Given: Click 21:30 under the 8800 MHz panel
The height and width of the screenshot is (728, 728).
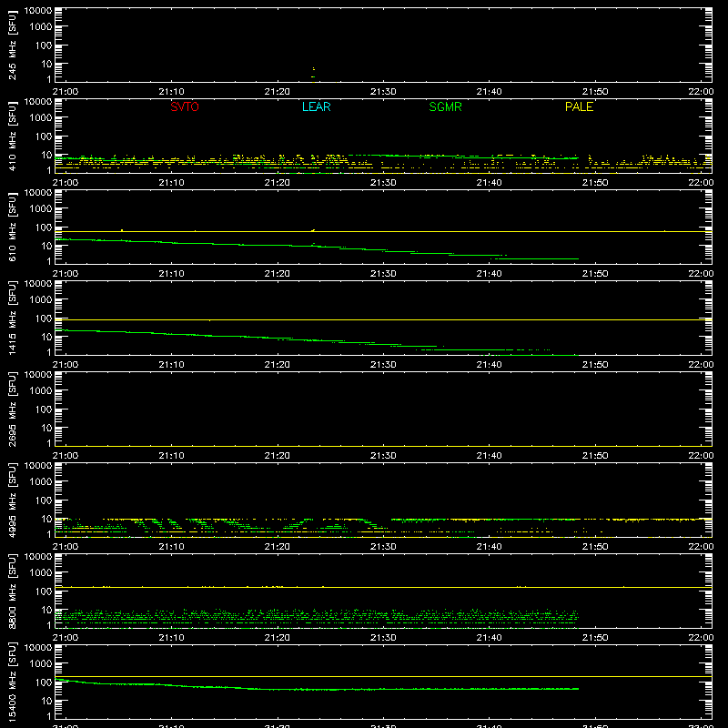Looking at the screenshot, I should 383,638.
